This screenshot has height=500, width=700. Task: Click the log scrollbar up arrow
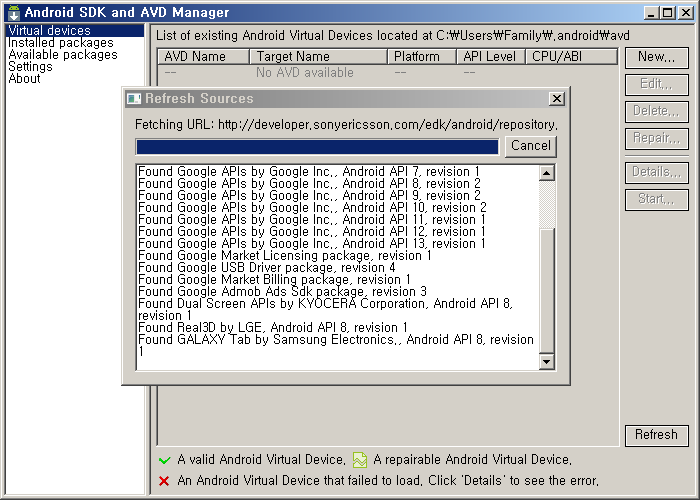(x=546, y=173)
